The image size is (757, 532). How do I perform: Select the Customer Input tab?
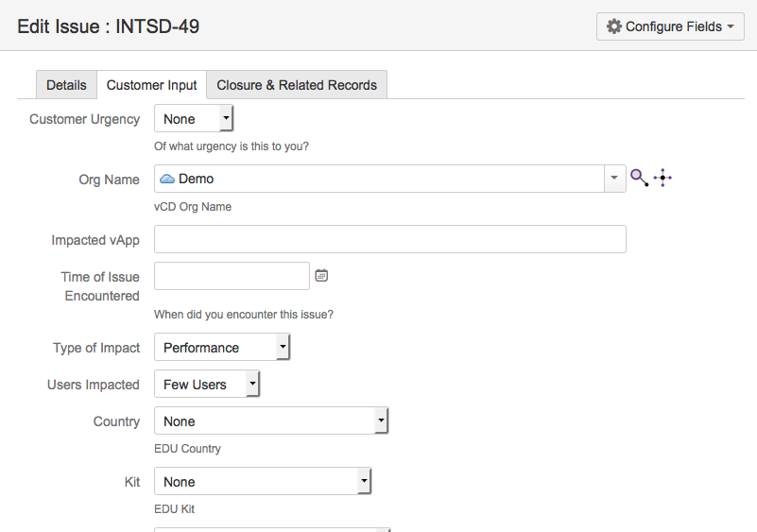coord(151,85)
